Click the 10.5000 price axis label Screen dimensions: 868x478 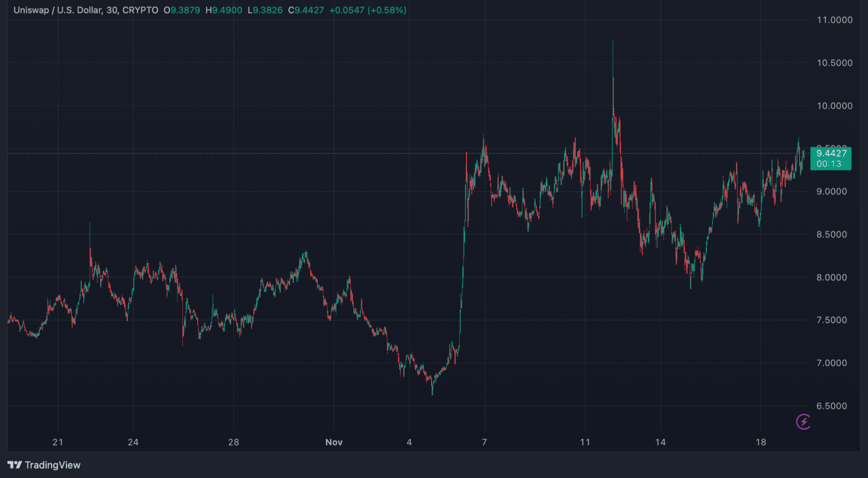point(834,62)
